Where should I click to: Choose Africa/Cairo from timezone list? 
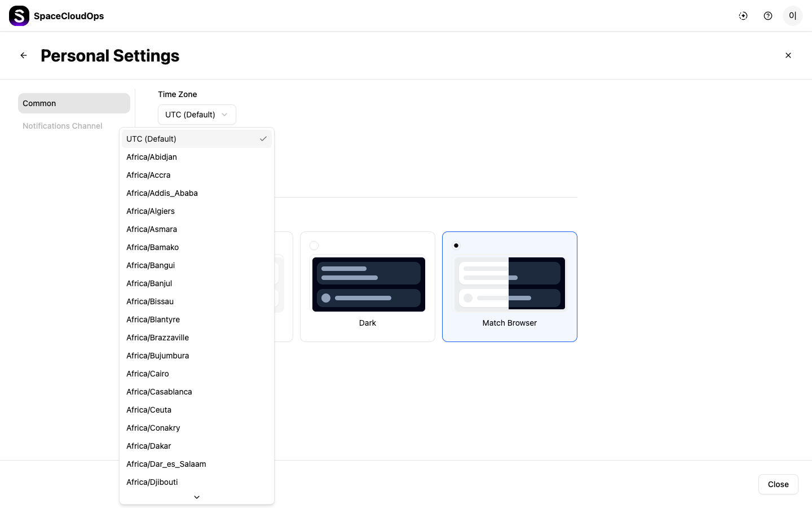pos(148,374)
